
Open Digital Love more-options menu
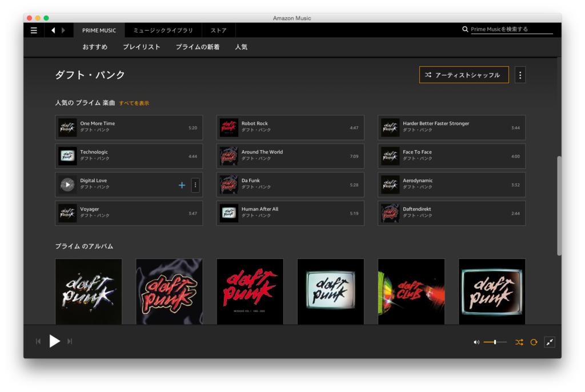click(x=195, y=185)
